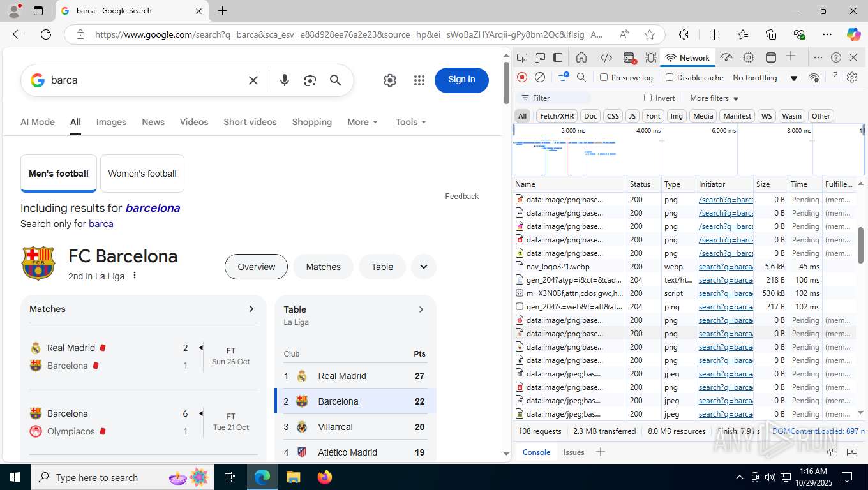Viewport: 868px width, 490px height.
Task: Stop recording network log
Action: pos(522,77)
